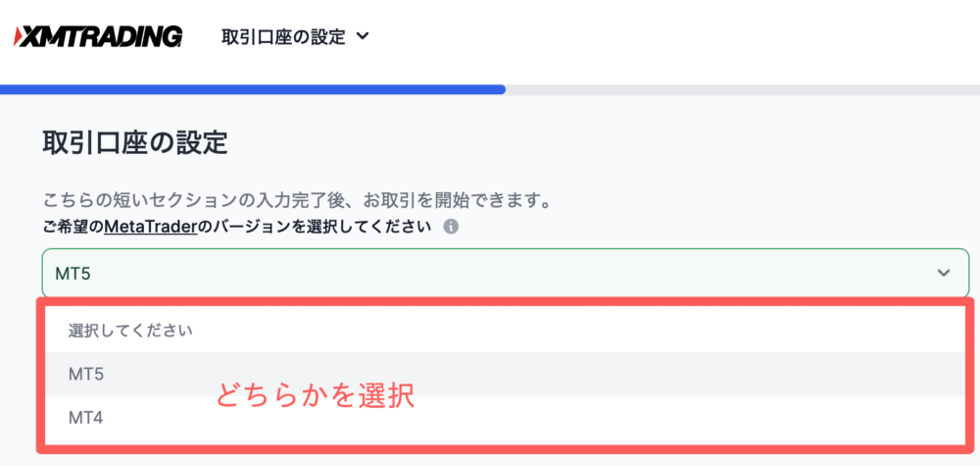This screenshot has height=466, width=980.
Task: Click the large 取引口座の設定 page heading
Action: tap(135, 144)
